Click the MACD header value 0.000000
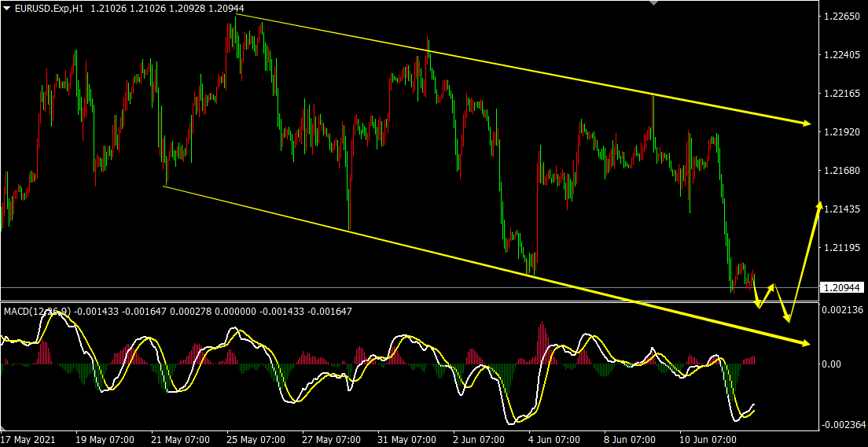 point(235,312)
